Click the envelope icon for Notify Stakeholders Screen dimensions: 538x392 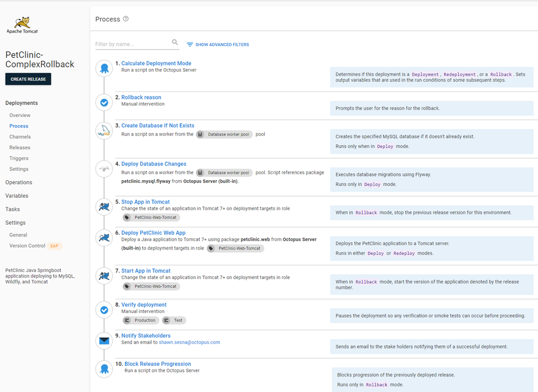tap(104, 341)
